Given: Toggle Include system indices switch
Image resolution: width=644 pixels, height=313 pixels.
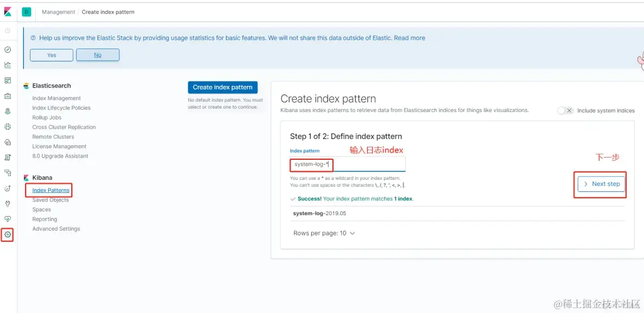Looking at the screenshot, I should pos(565,111).
